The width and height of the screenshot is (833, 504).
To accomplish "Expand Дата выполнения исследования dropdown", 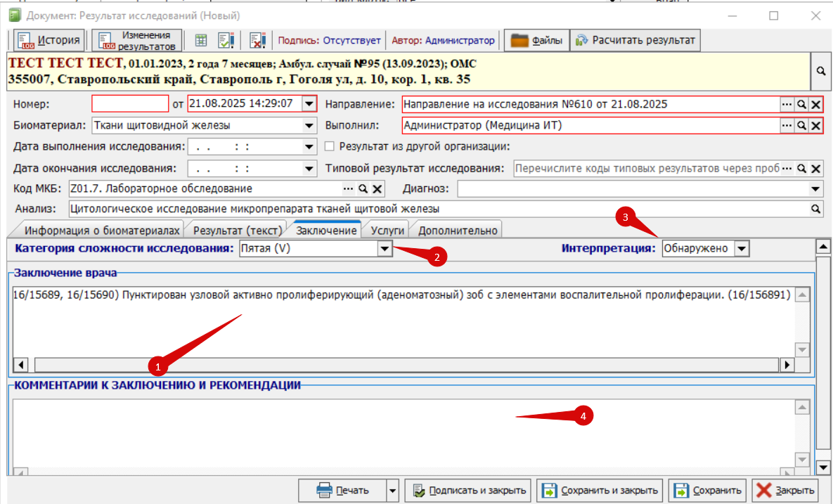I will pyautogui.click(x=309, y=147).
